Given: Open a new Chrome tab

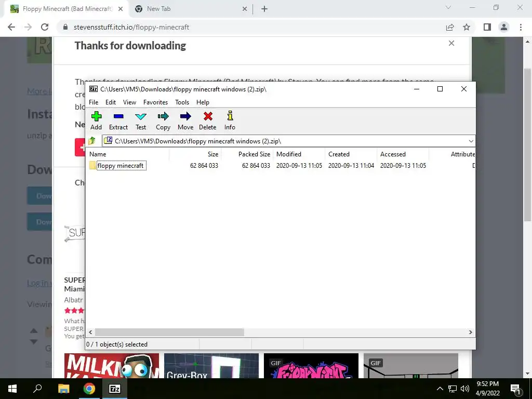Looking at the screenshot, I should (264, 9).
